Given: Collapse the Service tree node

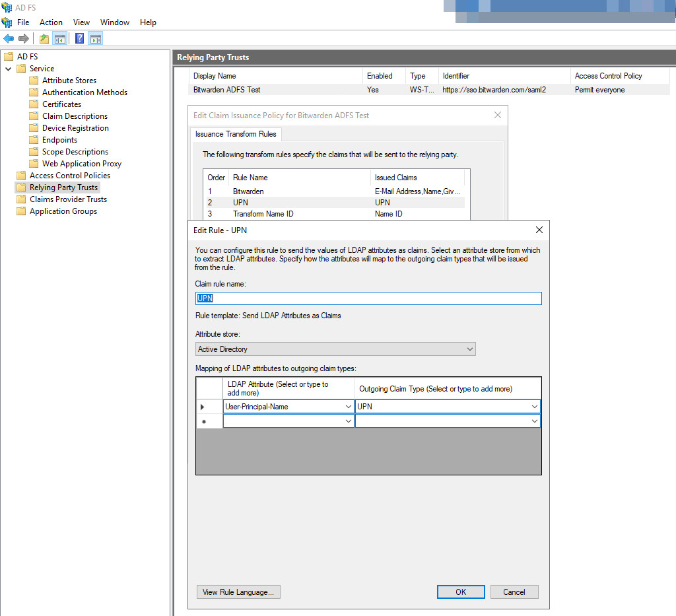Looking at the screenshot, I should click(x=8, y=69).
